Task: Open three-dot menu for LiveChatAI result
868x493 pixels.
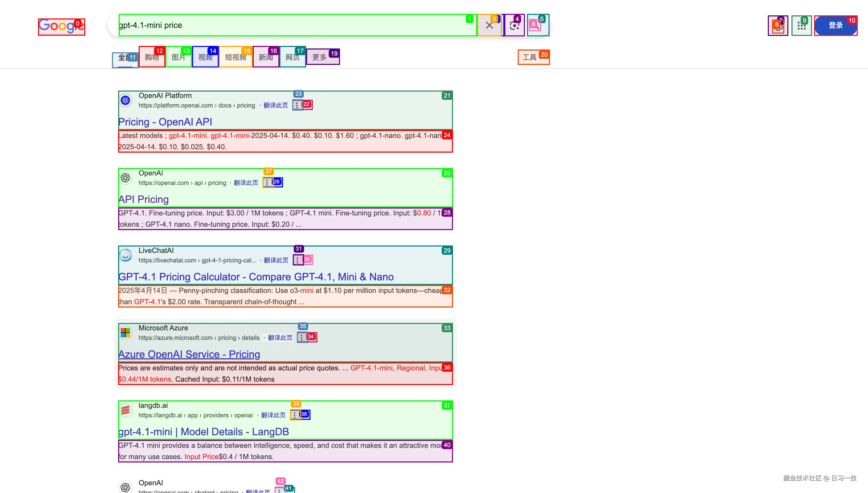Action: tap(297, 260)
